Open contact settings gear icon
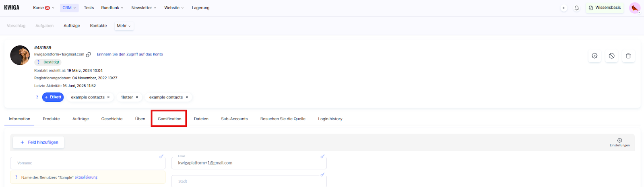Viewport: 644px width, 187px height. tap(594, 56)
